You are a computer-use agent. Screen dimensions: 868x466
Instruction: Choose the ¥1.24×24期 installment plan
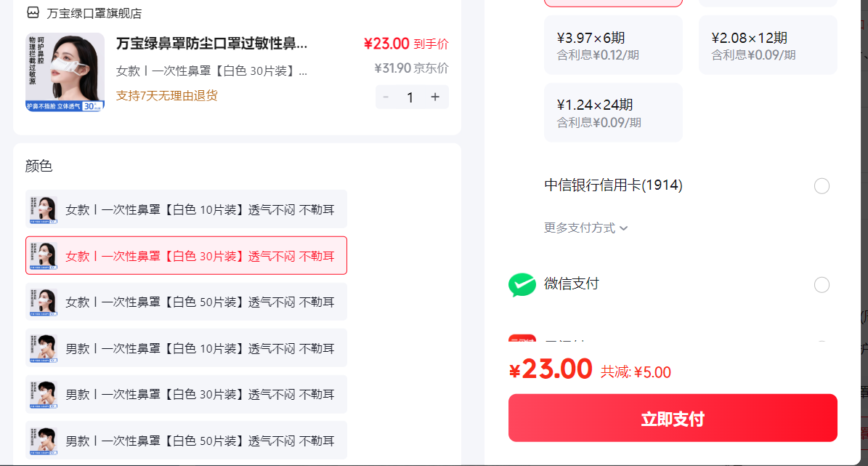613,113
